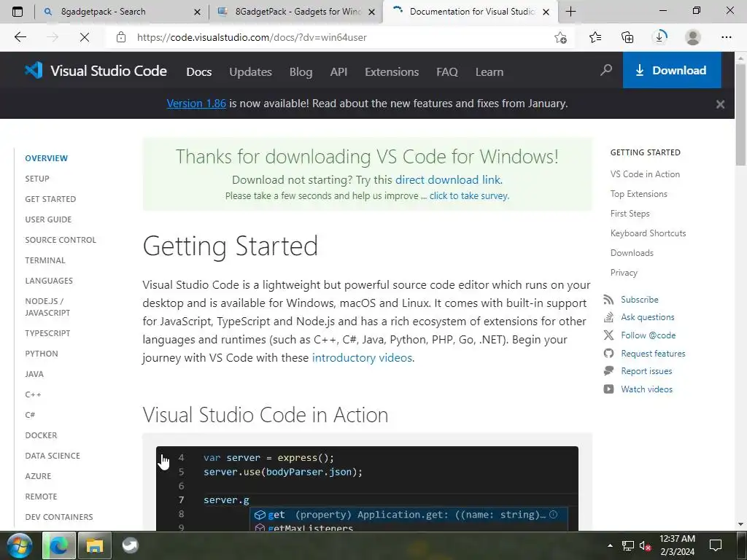Open the Extensions navigation item
The height and width of the screenshot is (560, 747).
[392, 72]
